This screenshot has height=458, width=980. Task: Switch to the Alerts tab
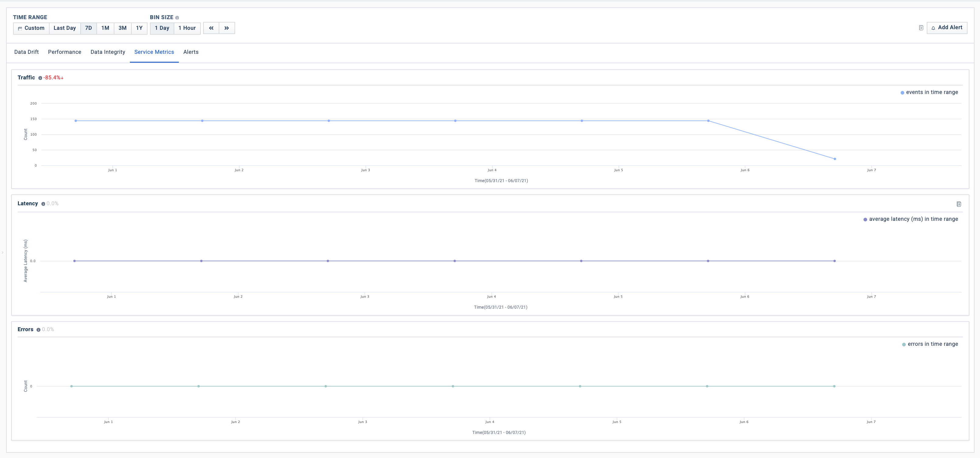tap(191, 52)
